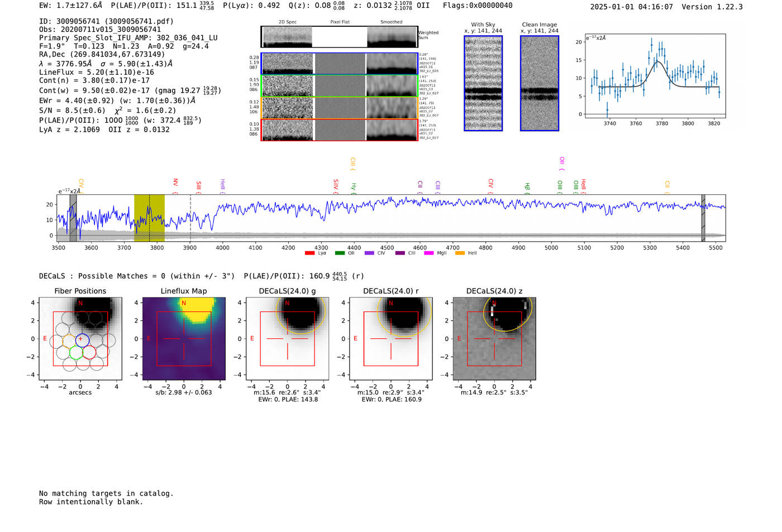Click the red Lyα legend swatch
Image resolution: width=782 pixels, height=532 pixels.
coord(309,253)
